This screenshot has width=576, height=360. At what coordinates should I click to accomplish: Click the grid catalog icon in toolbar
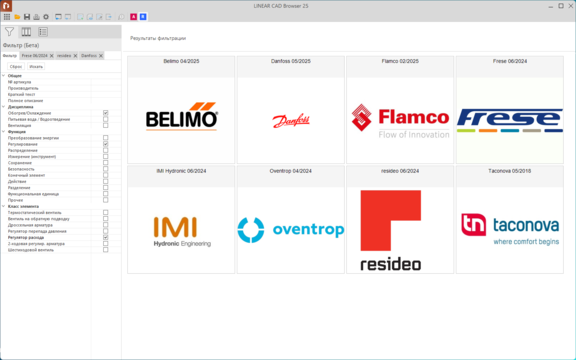point(7,17)
